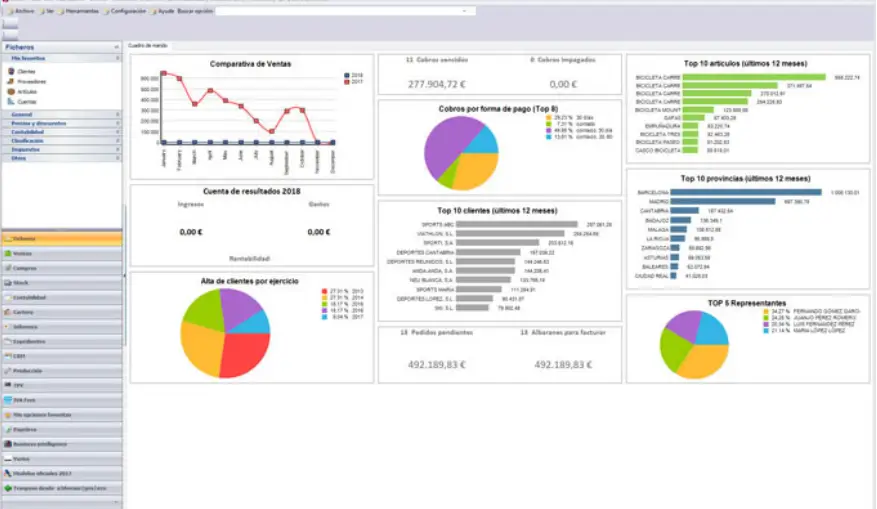877x509 pixels.
Task: Expand the Precios y descuentos section
Action: 39,123
